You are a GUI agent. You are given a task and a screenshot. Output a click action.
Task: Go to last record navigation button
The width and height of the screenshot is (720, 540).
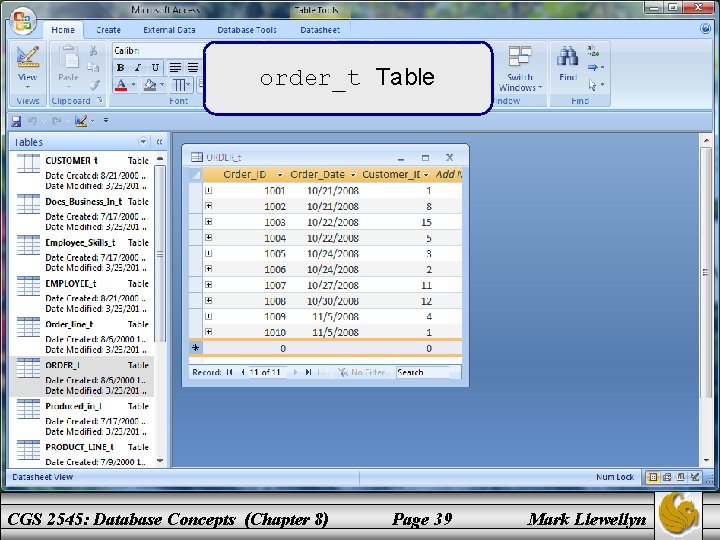point(309,372)
